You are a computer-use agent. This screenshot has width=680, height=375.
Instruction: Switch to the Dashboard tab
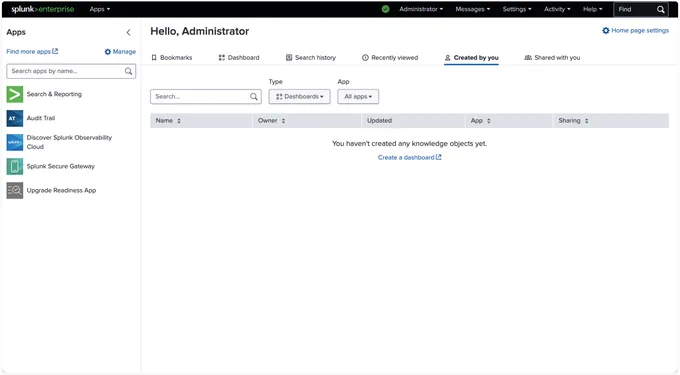[x=239, y=58]
